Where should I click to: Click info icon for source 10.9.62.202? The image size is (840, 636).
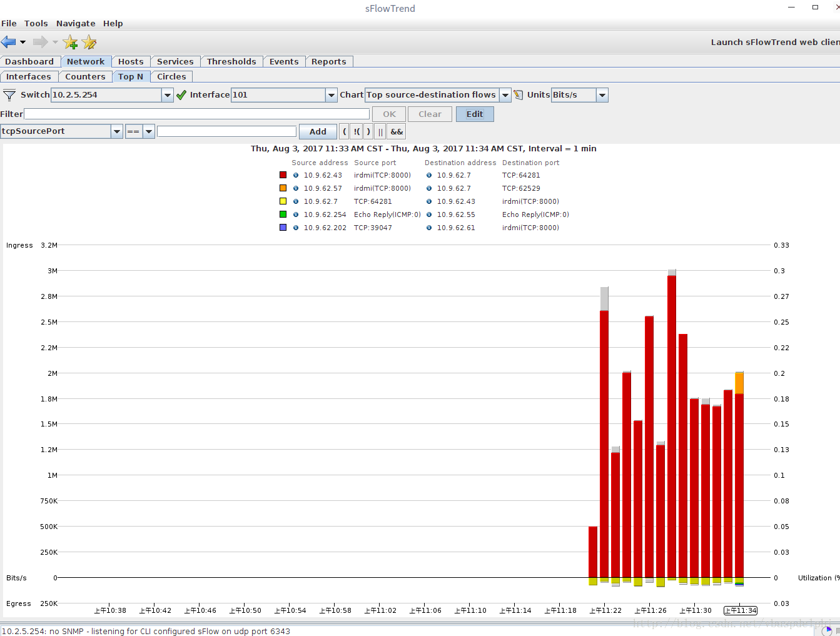click(x=296, y=228)
